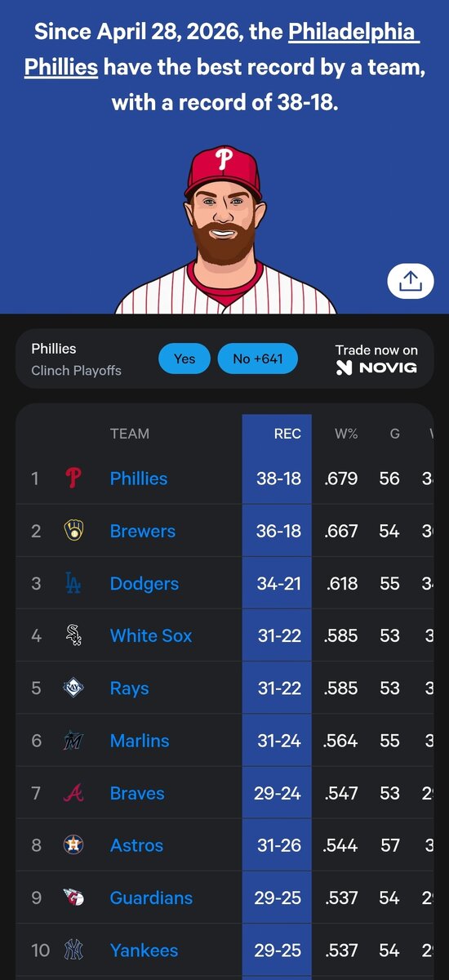This screenshot has height=980, width=449.
Task: Tap the Trade now on Novig banner
Action: coord(376,359)
